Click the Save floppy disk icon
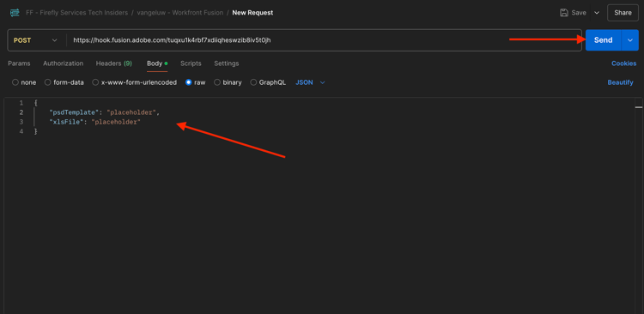 [564, 13]
